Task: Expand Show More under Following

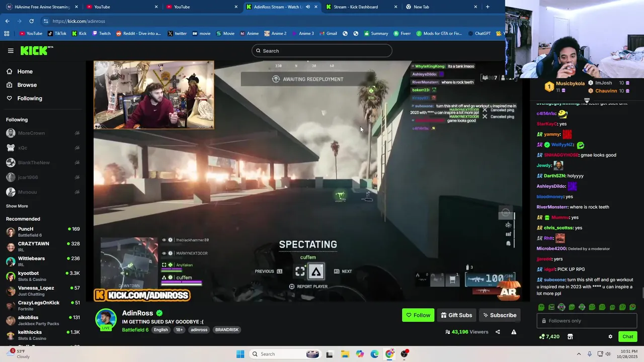Action: point(17,206)
